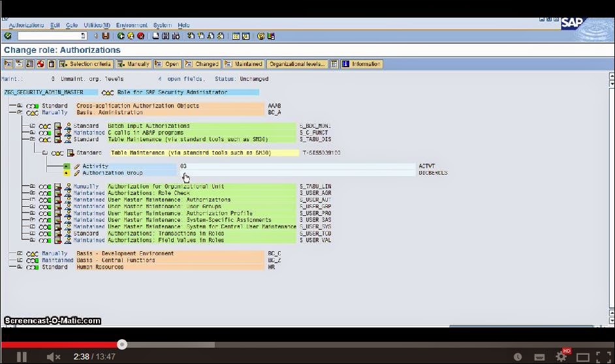
Task: Click the Generate Shortcut icon
Action: [x=246, y=36]
